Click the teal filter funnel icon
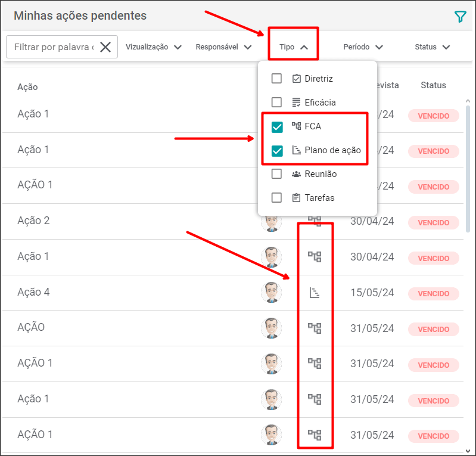476x456 pixels. coord(460,17)
